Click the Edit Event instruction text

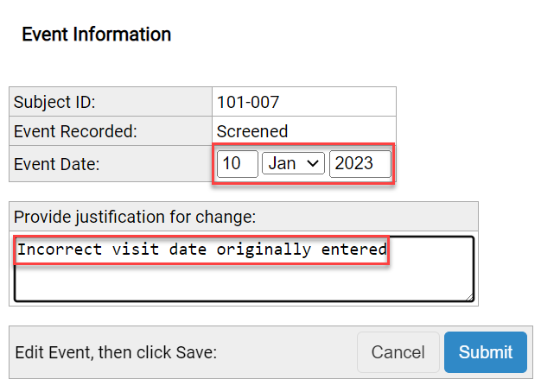pyautogui.click(x=116, y=352)
